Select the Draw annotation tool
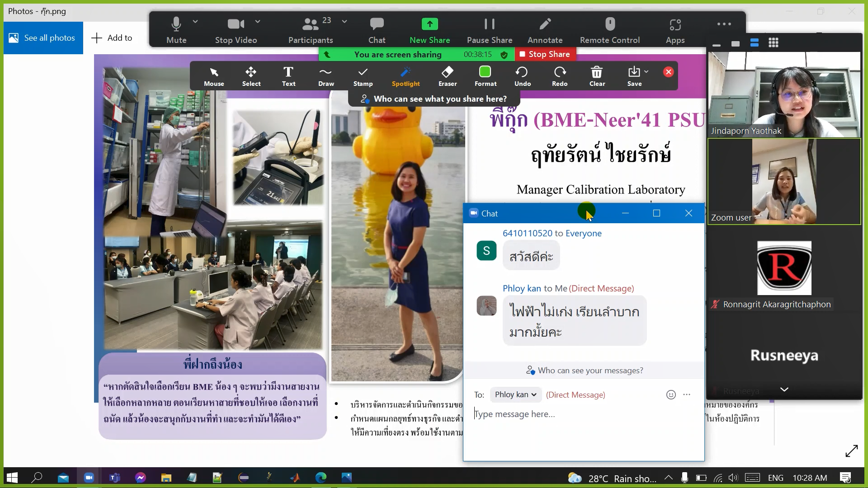 click(326, 76)
